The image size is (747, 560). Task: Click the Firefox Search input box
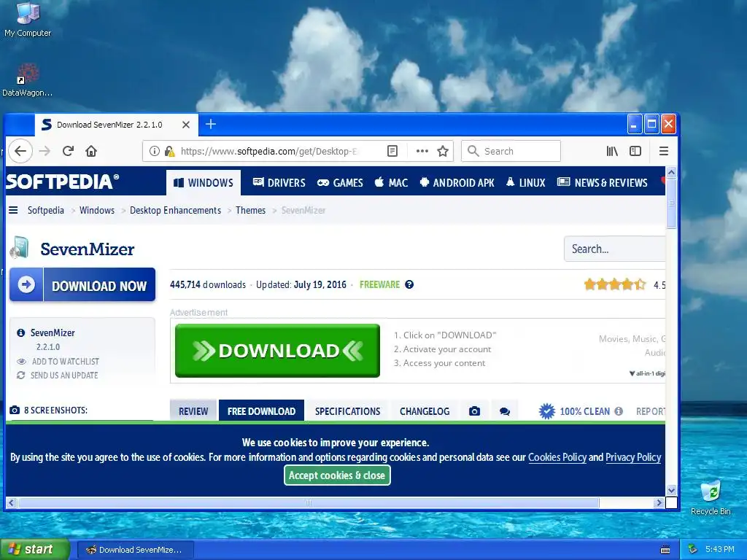pos(511,151)
